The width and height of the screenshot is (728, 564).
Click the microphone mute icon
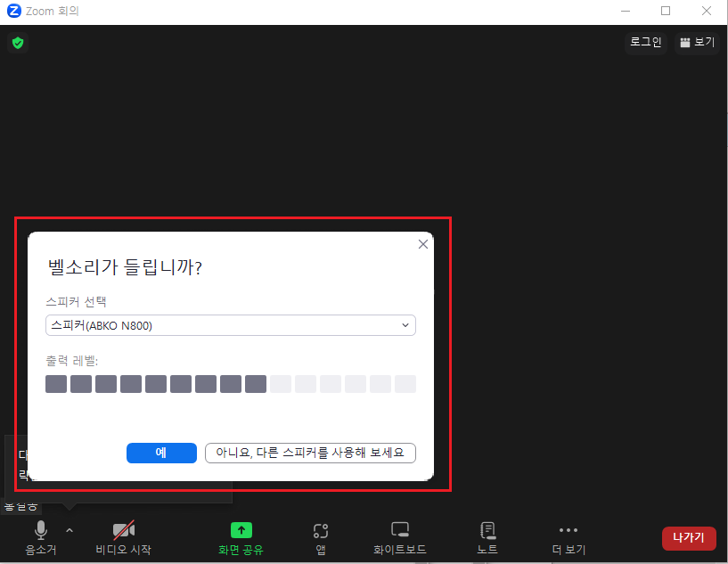(41, 531)
